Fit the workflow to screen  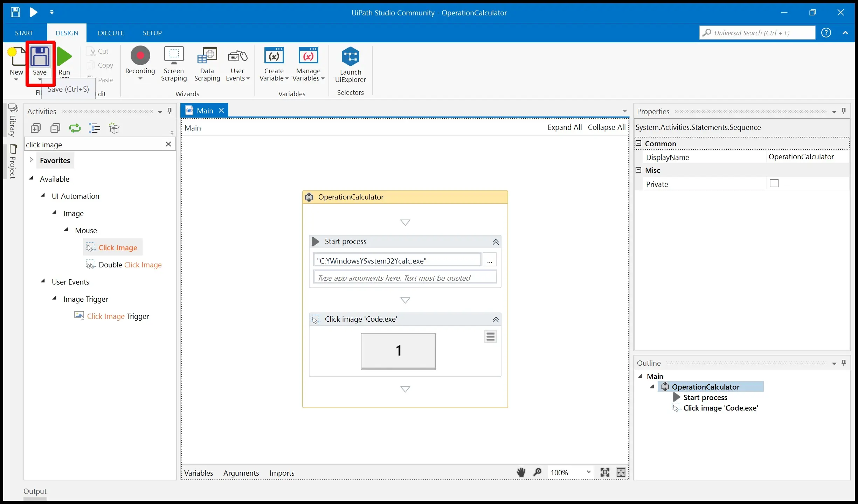(x=605, y=472)
